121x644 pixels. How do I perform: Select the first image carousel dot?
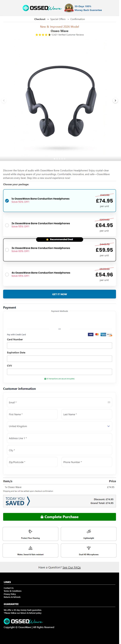point(55,159)
